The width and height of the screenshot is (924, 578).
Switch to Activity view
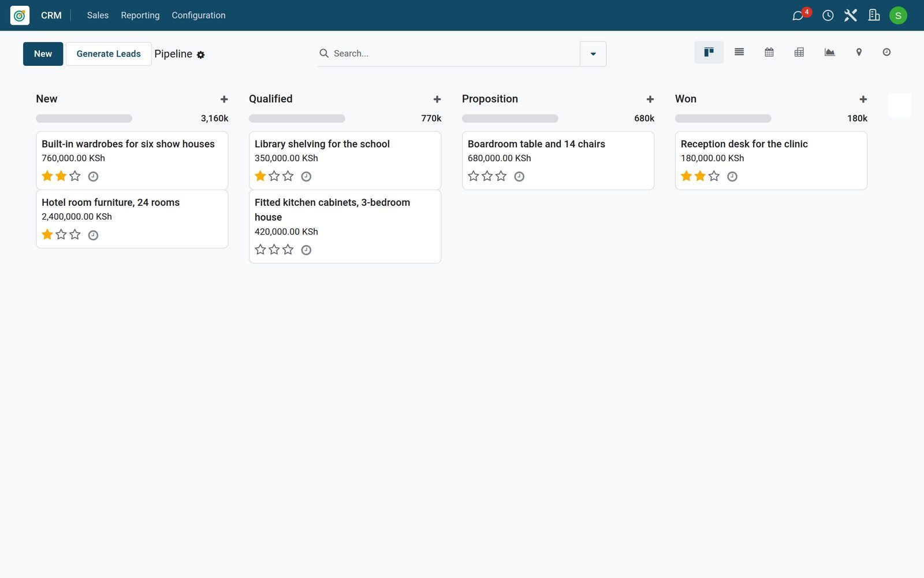[x=886, y=53]
